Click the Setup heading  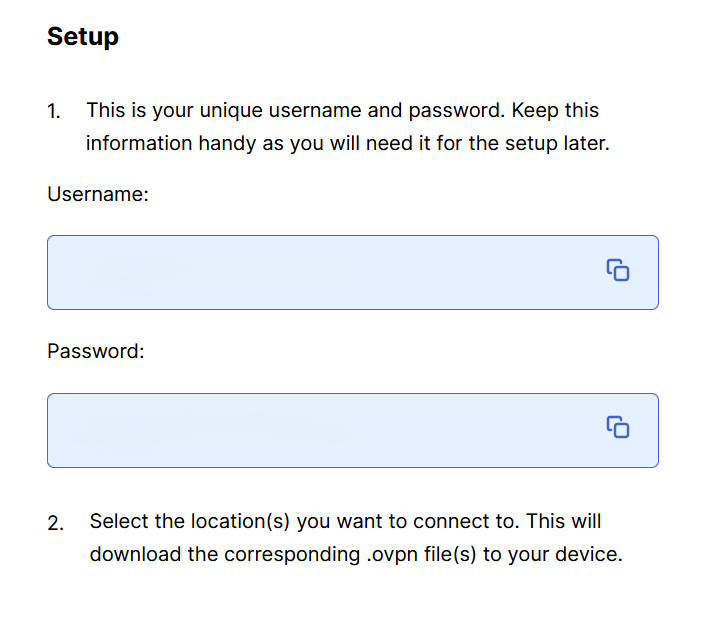click(x=83, y=37)
